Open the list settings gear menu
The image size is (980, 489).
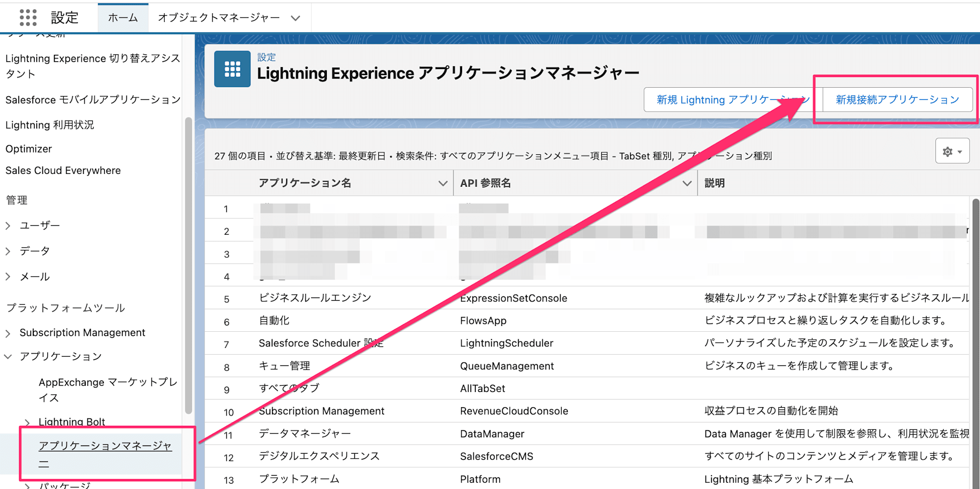click(x=952, y=151)
